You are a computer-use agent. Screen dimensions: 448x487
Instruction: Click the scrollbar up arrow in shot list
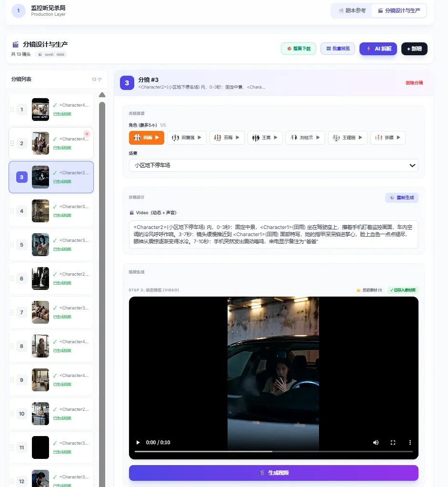tap(102, 95)
